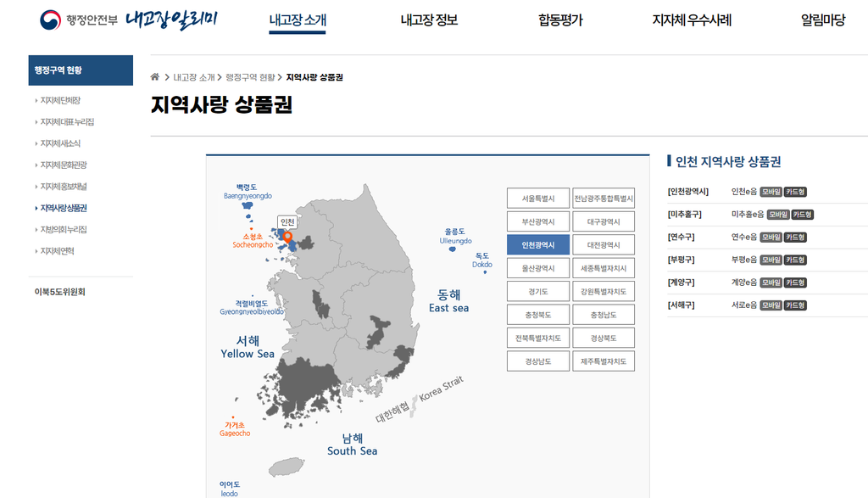Click the 독도 Dokdo map label

click(482, 260)
